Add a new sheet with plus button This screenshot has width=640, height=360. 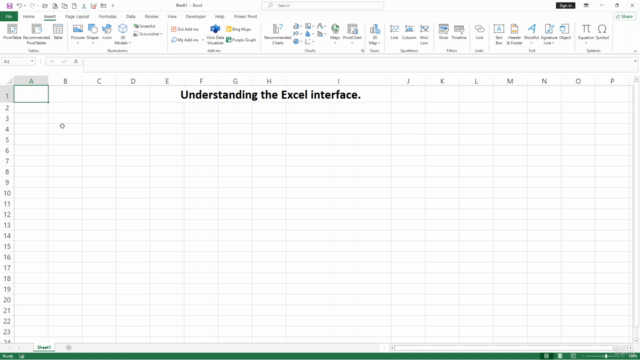69,347
